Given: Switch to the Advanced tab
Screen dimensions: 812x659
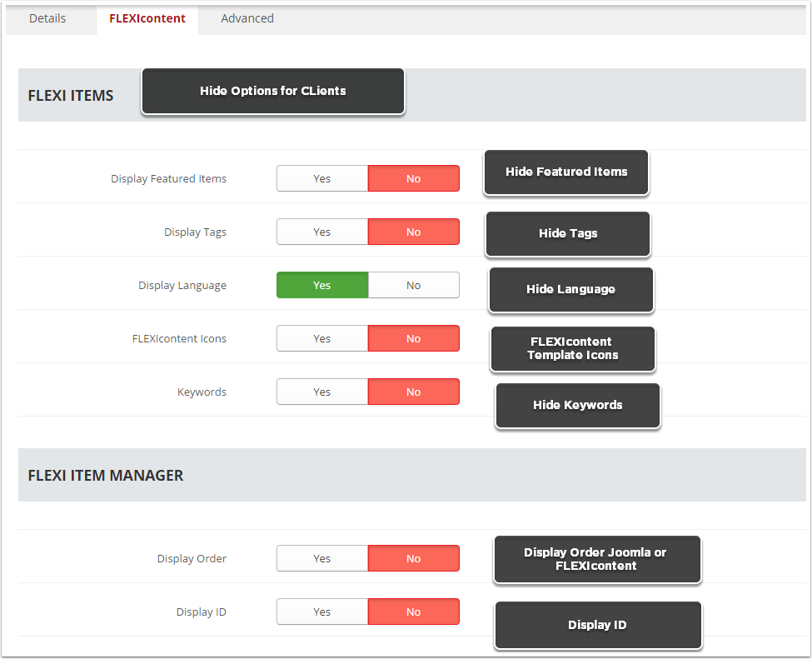Looking at the screenshot, I should point(247,18).
